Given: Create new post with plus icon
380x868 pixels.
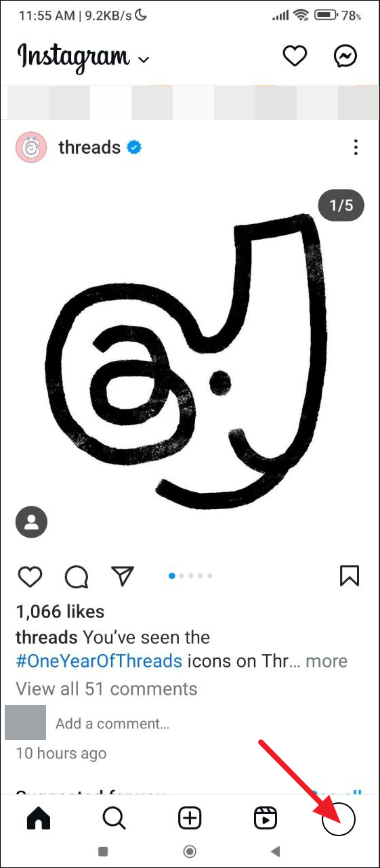Looking at the screenshot, I should 190,819.
